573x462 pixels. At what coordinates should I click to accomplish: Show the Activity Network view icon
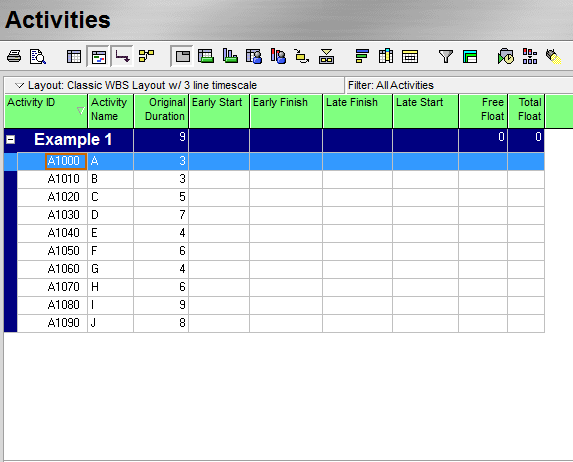[x=147, y=56]
